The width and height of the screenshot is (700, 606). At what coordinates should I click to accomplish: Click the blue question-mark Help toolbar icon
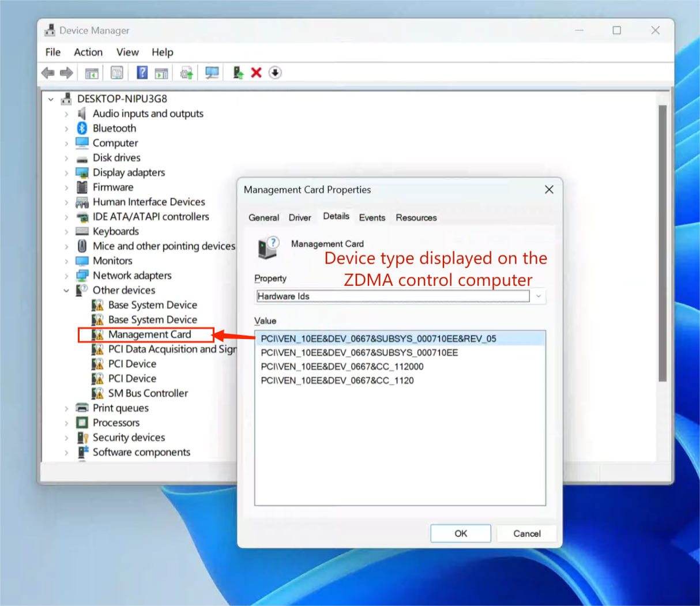[x=142, y=73]
